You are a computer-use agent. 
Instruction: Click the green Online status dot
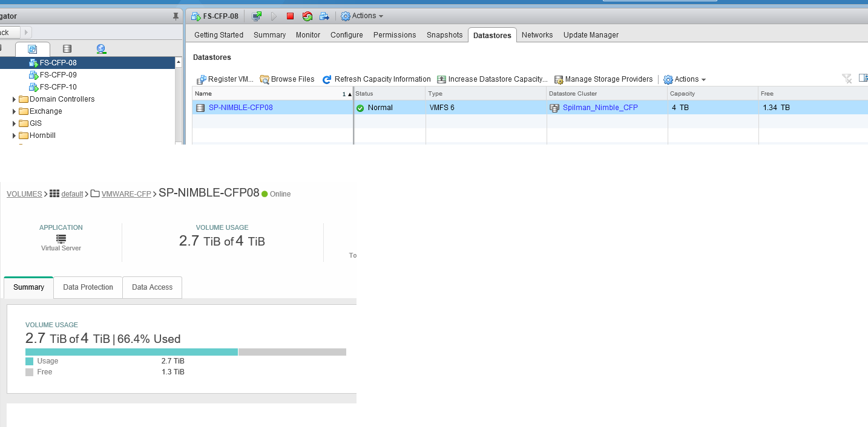click(265, 194)
